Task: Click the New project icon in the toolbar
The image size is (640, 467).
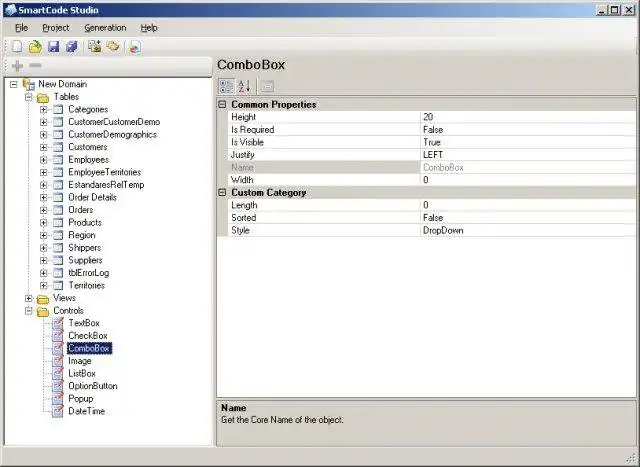Action: [x=17, y=47]
